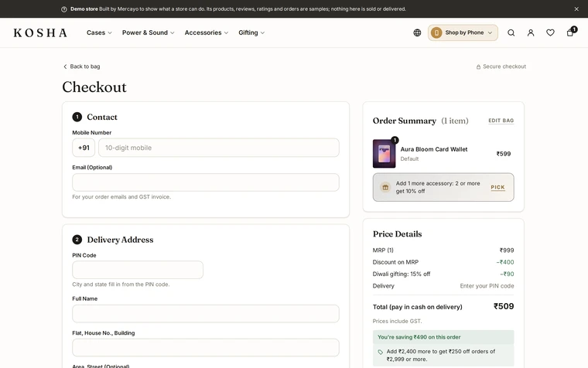Screen dimensions: 588x368
Task: Click the Secure checkout lock label
Action: click(x=501, y=66)
